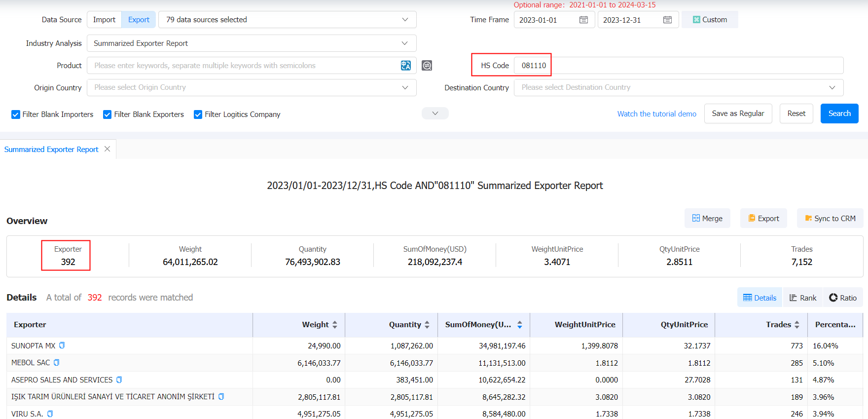Expand the Origin Country dropdown
This screenshot has width=868, height=419.
pos(252,87)
